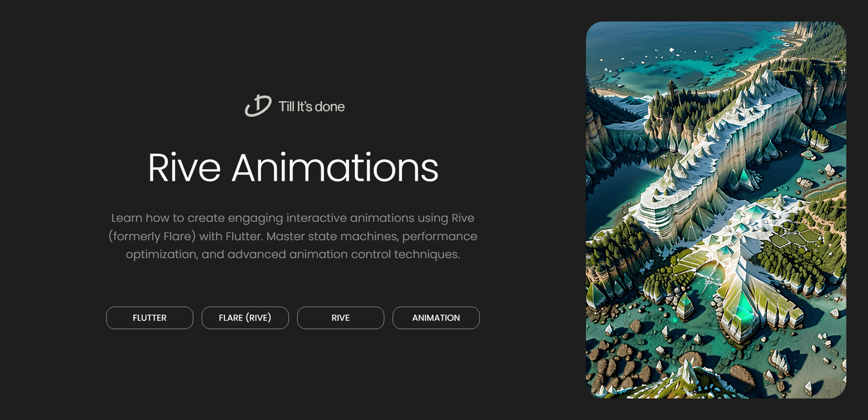Click the word "Rive" in the main heading
The image size is (868, 420).
(184, 168)
